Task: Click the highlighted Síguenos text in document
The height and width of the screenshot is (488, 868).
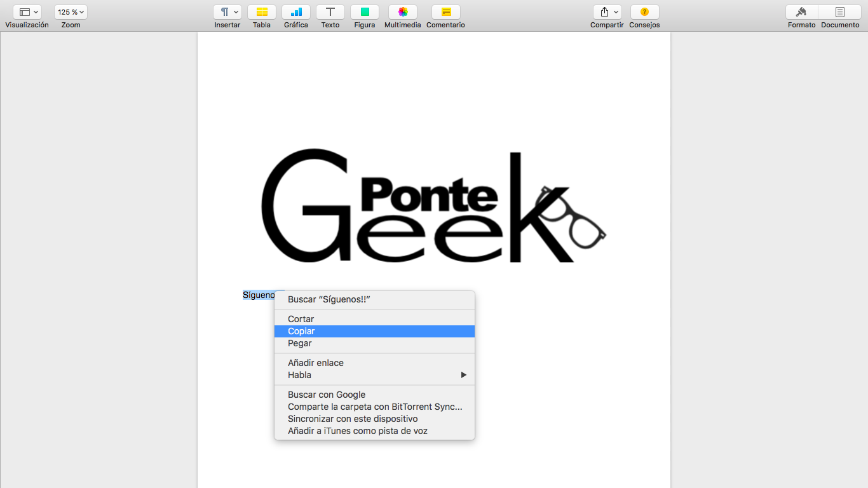Action: 259,295
